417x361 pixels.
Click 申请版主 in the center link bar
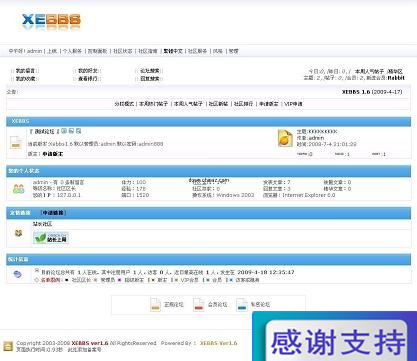(x=269, y=104)
